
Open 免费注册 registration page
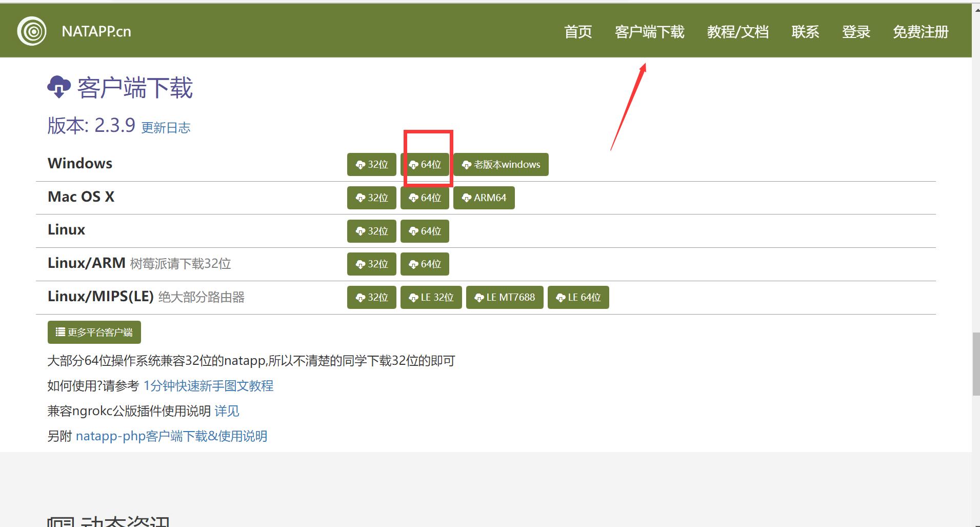click(921, 32)
